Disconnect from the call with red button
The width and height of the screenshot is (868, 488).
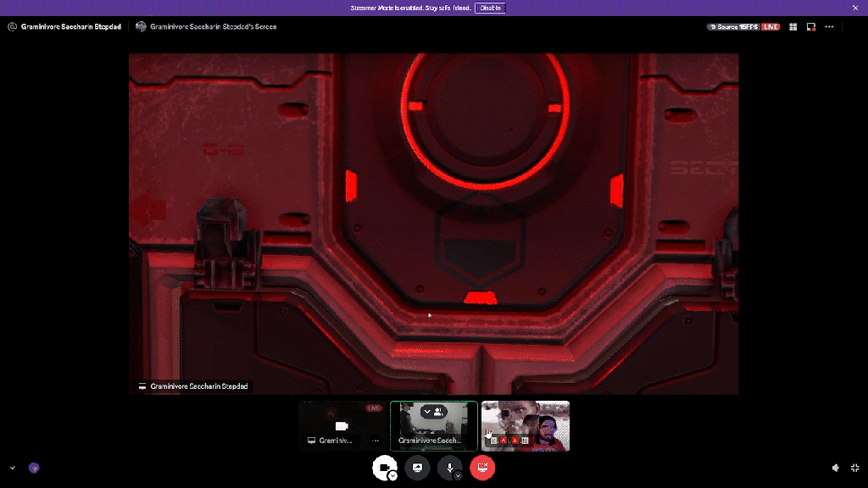coord(482,467)
